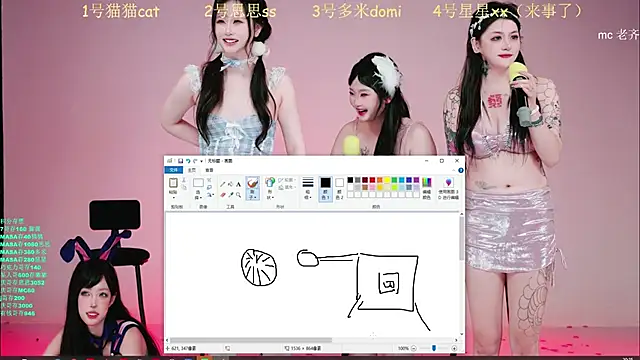Pick the black swatch in the palette

click(x=350, y=180)
